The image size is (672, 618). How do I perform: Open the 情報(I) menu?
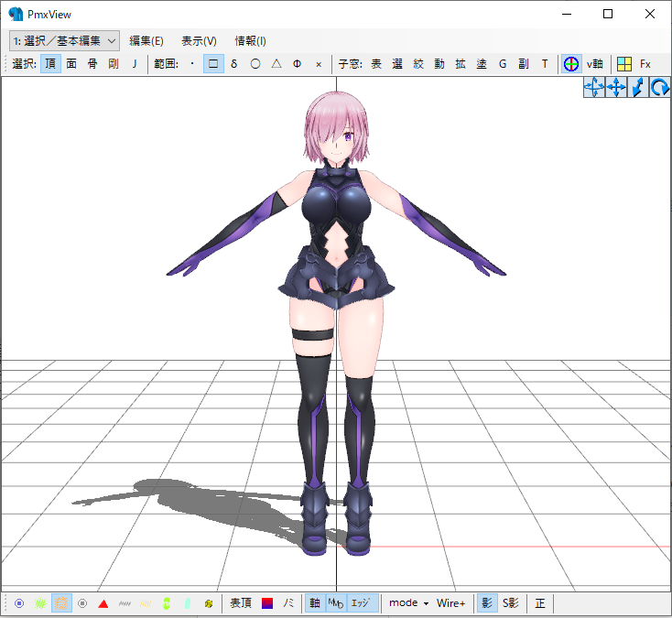coord(250,40)
